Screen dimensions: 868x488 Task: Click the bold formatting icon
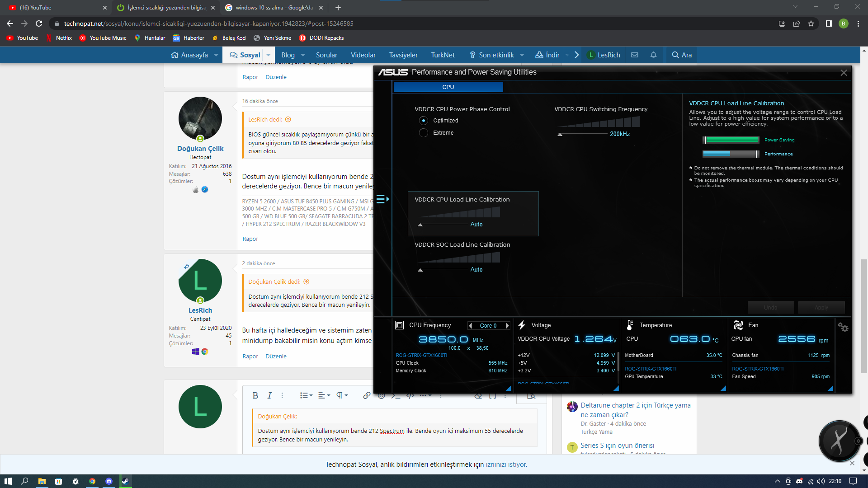point(255,395)
